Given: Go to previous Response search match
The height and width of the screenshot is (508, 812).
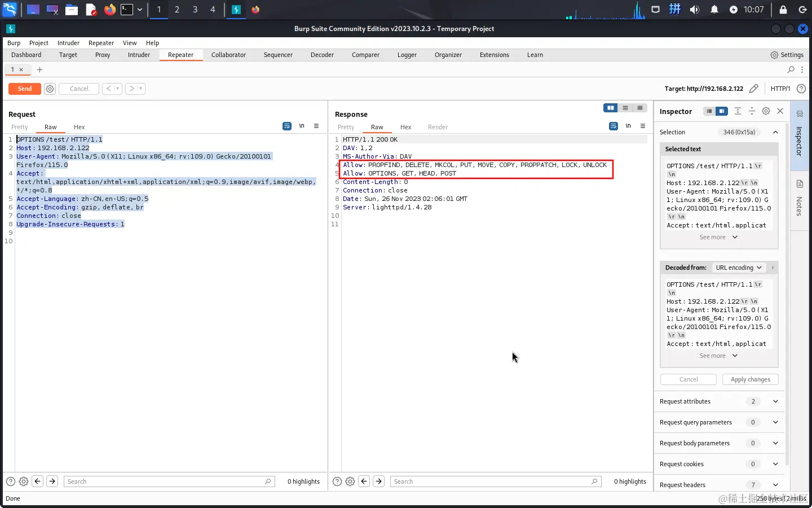Looking at the screenshot, I should tap(364, 481).
